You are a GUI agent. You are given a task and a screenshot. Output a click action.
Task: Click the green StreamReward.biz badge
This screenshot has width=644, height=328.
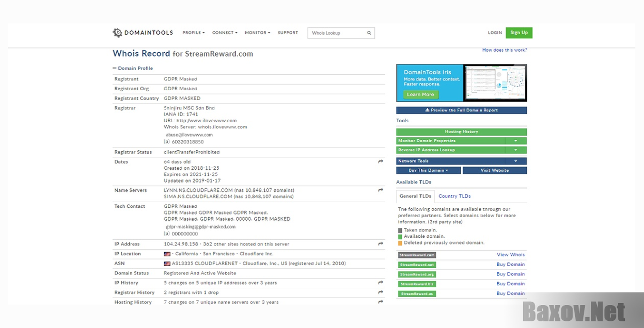pos(417,284)
